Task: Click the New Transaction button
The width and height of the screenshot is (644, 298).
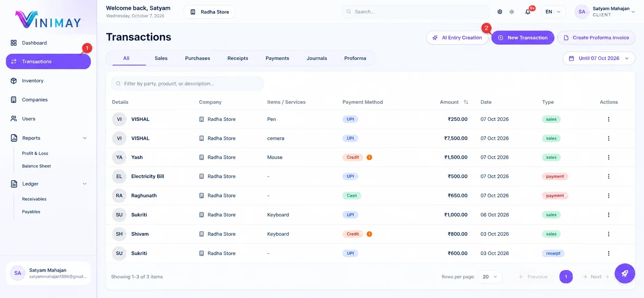Action: tap(522, 38)
